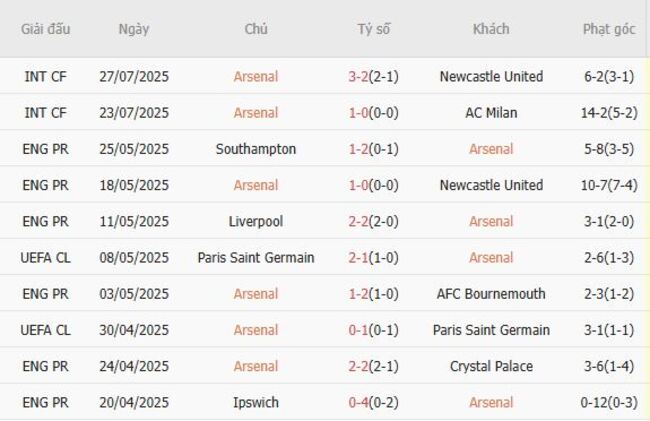Select Paris Saint Germain in the 08/05/2025 row

(256, 258)
